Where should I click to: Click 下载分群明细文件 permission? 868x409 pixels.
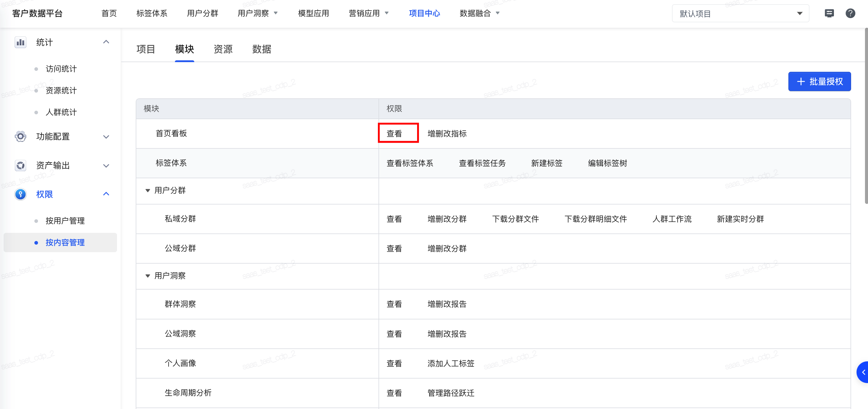point(596,219)
